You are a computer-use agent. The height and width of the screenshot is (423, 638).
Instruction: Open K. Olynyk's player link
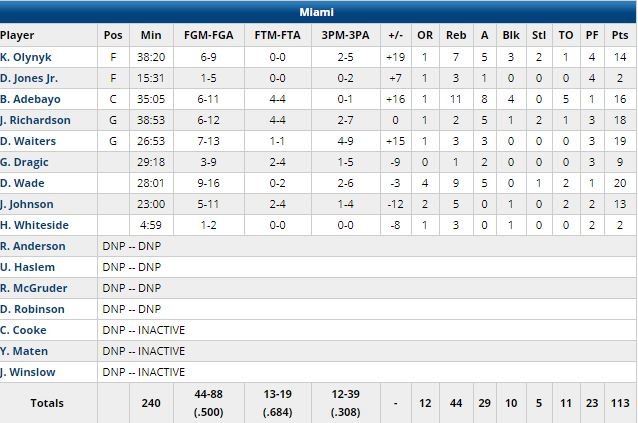26,57
